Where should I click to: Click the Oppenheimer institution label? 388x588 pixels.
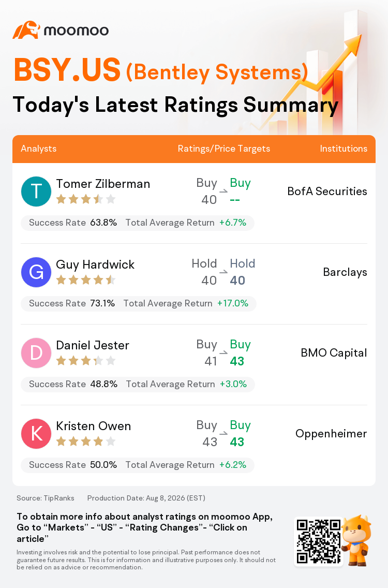(331, 434)
